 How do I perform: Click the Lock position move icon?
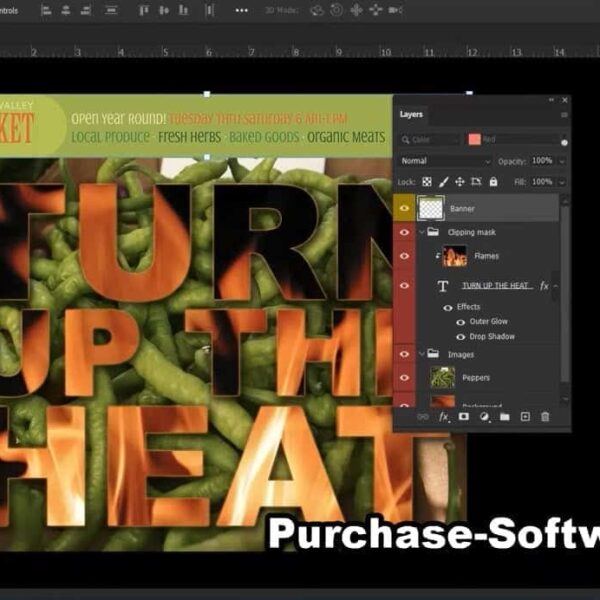460,182
